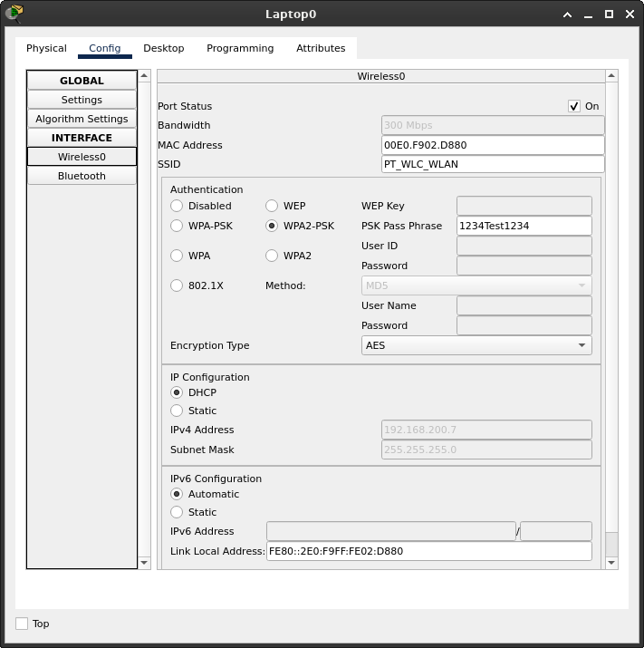
Task: Click the PSK Pass Phrase field
Action: point(524,226)
